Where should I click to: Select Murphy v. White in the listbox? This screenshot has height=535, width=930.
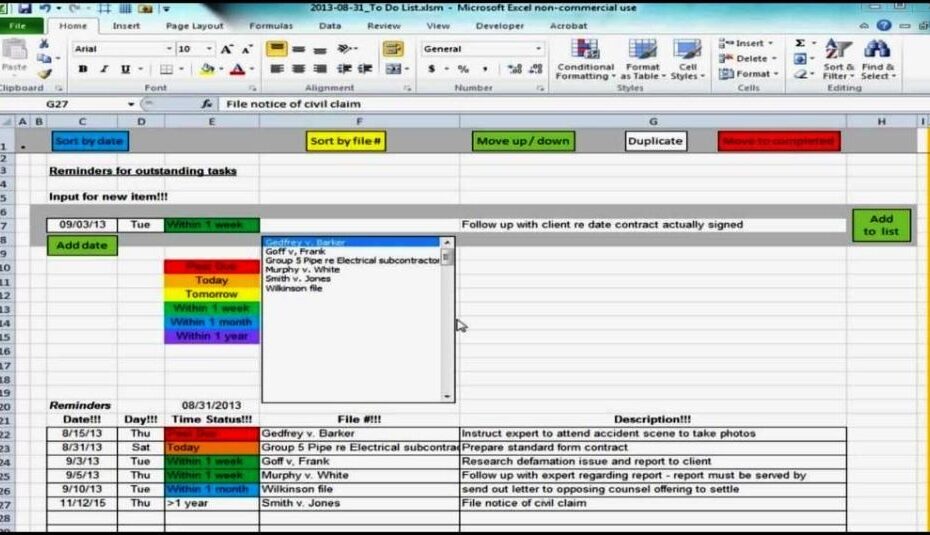(x=302, y=269)
